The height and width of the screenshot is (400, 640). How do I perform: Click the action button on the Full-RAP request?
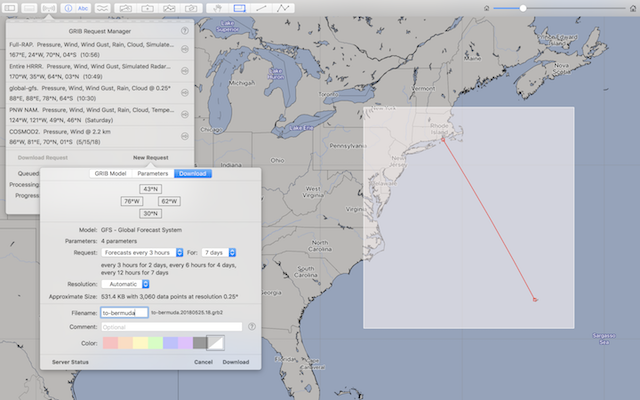point(185,49)
